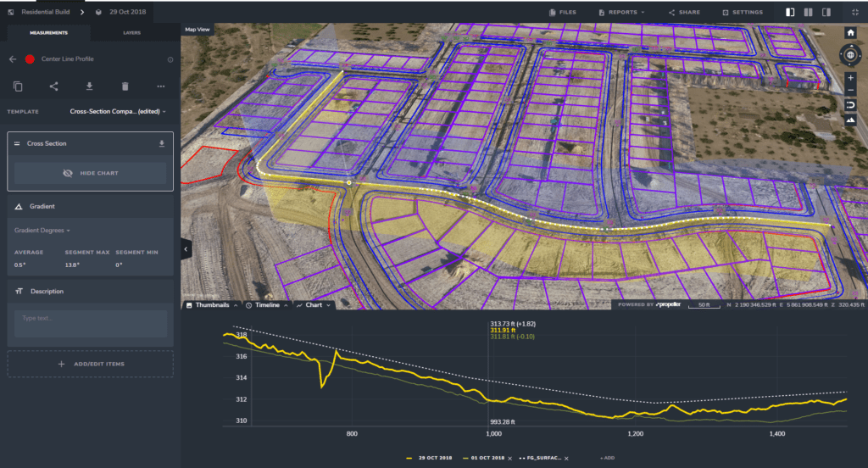Switch to the Layers tab
This screenshot has width=868, height=468.
click(x=133, y=34)
